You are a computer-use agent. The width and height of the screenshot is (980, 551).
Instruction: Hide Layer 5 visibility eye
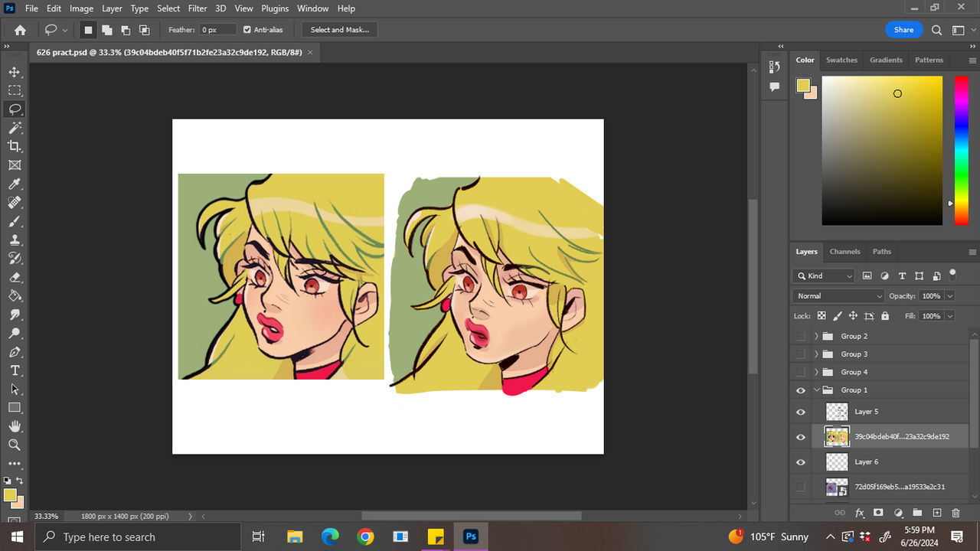[x=801, y=412]
